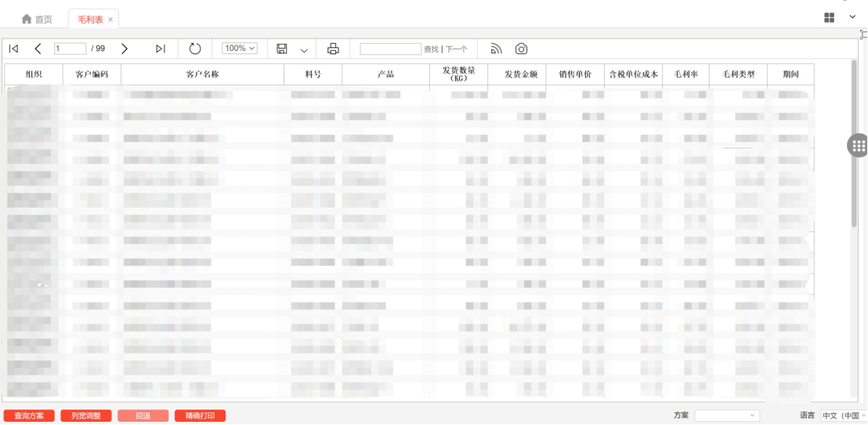Click the 查找 link
This screenshot has width=868, height=425.
tap(431, 49)
